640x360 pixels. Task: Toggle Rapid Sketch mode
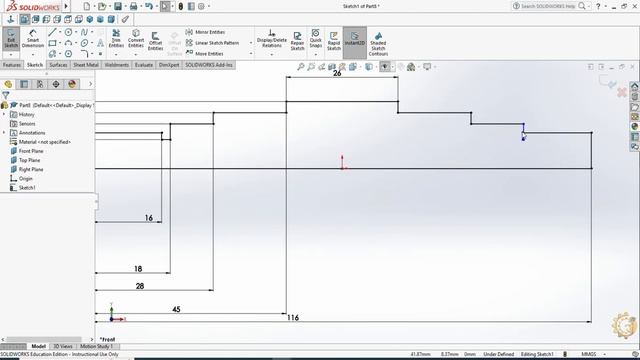(333, 41)
